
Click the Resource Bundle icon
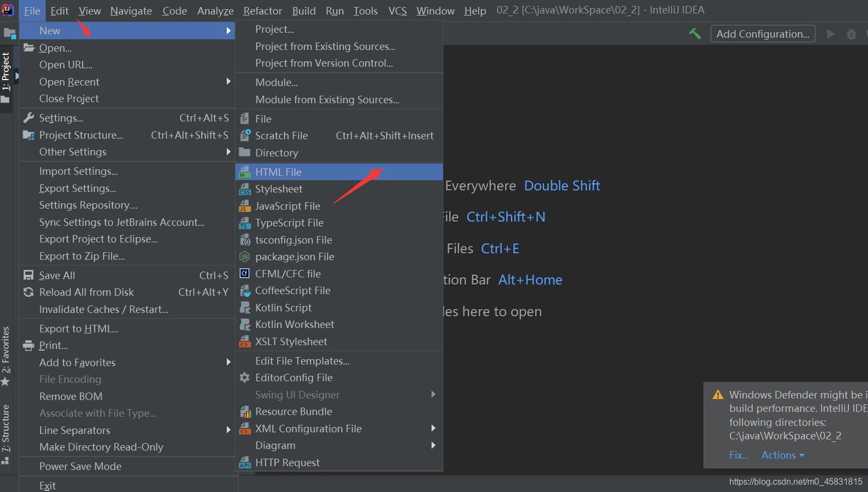pos(245,411)
